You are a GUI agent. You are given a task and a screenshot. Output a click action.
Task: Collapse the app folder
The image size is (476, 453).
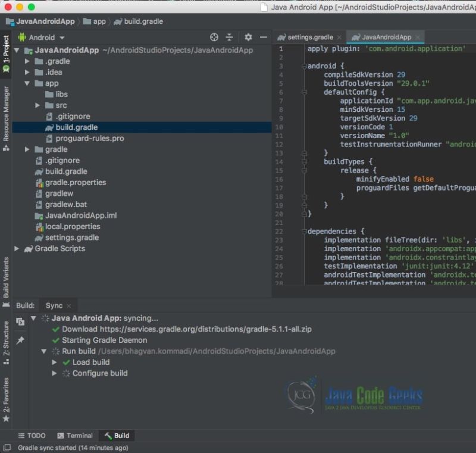point(27,83)
